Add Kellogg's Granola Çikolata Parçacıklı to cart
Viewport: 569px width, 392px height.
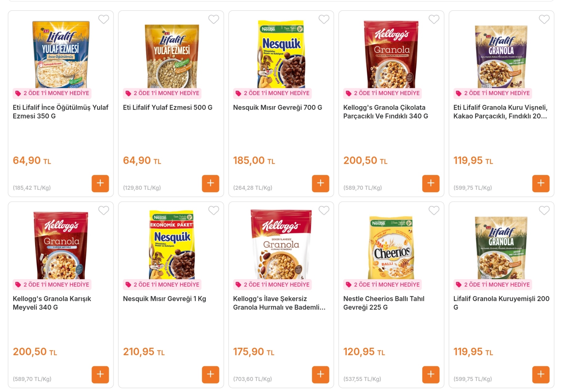[x=431, y=184]
